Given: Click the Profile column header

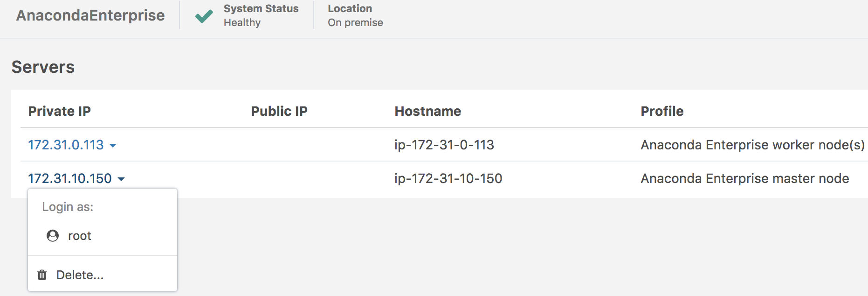Looking at the screenshot, I should click(662, 111).
